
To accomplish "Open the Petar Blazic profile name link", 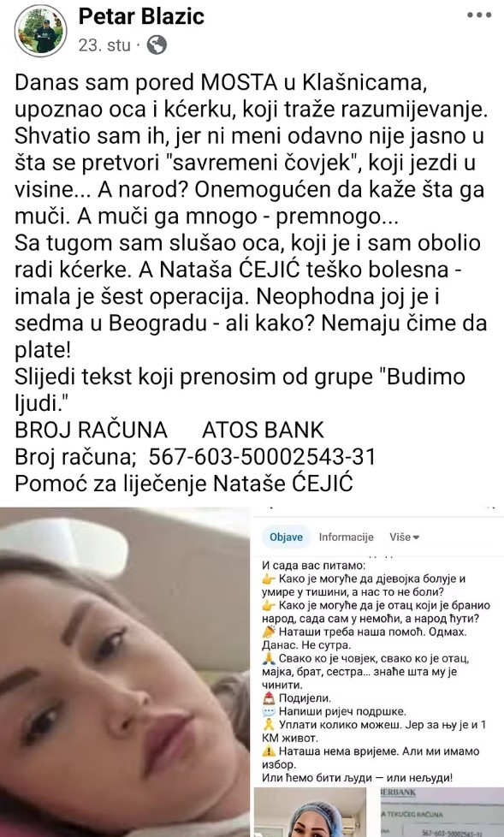I will [x=141, y=16].
